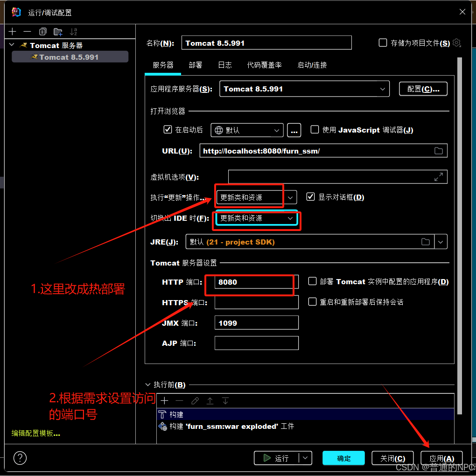Click the vertical scrollbar on the right
This screenshot has width=476, height=476.
tap(459, 235)
